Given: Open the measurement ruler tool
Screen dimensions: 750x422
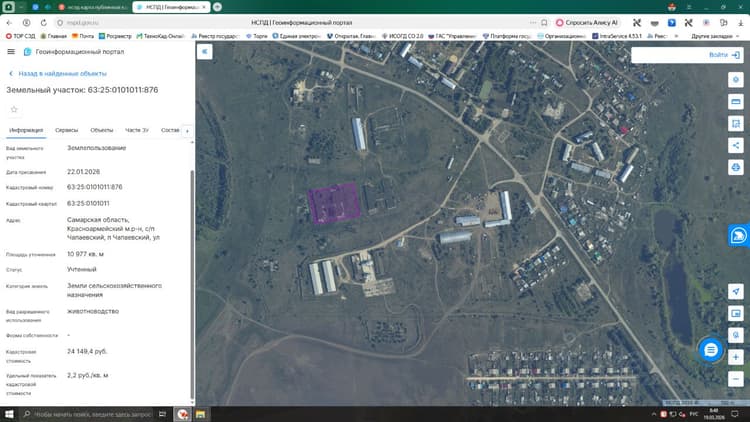Looking at the screenshot, I should (x=736, y=101).
